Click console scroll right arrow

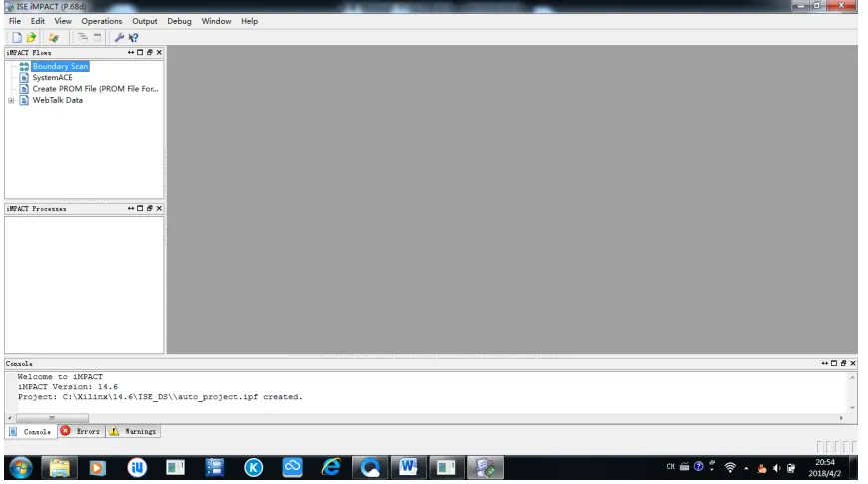(x=841, y=418)
